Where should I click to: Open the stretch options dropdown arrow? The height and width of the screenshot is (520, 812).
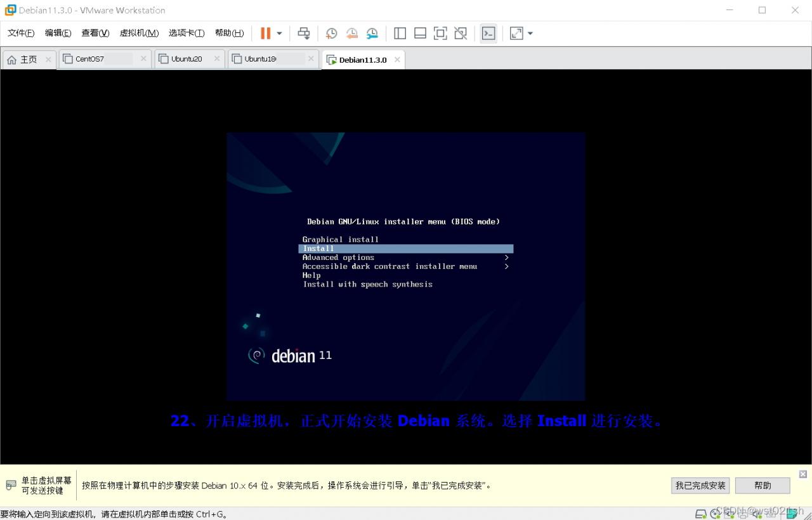(530, 33)
